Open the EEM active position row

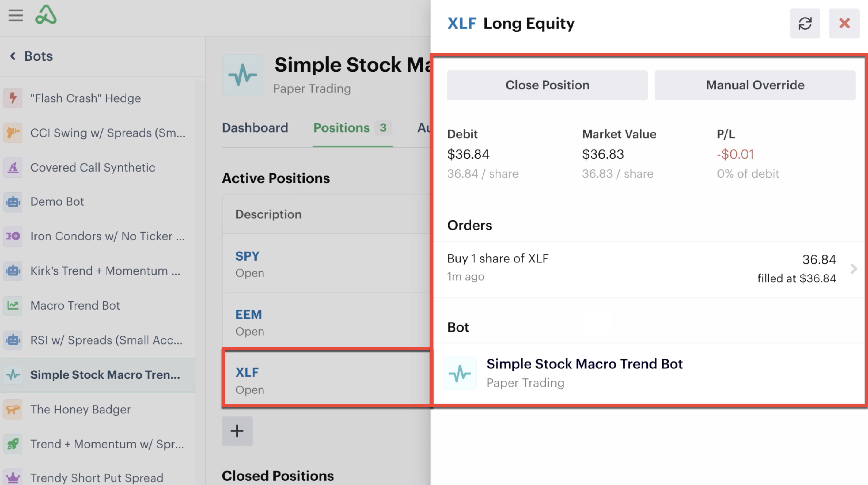(326, 322)
